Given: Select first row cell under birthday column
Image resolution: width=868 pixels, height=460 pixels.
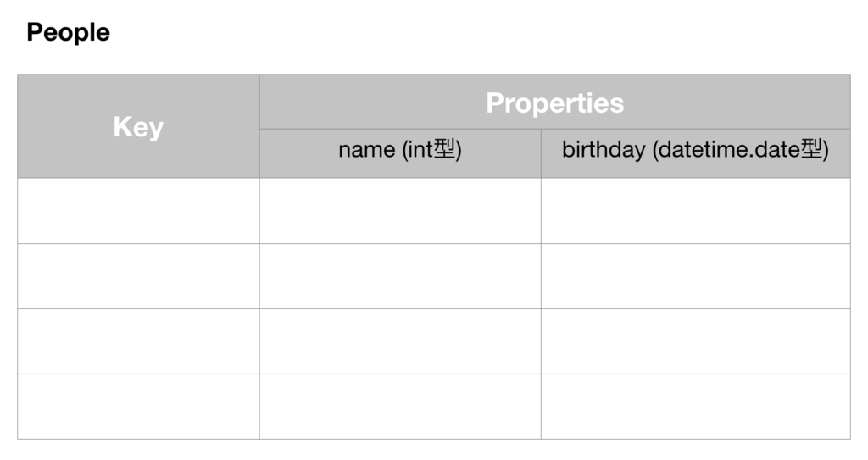Looking at the screenshot, I should (x=696, y=211).
